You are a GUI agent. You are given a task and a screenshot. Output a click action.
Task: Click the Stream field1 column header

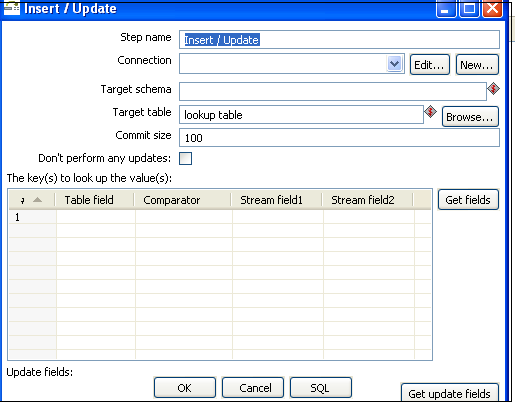[277, 200]
